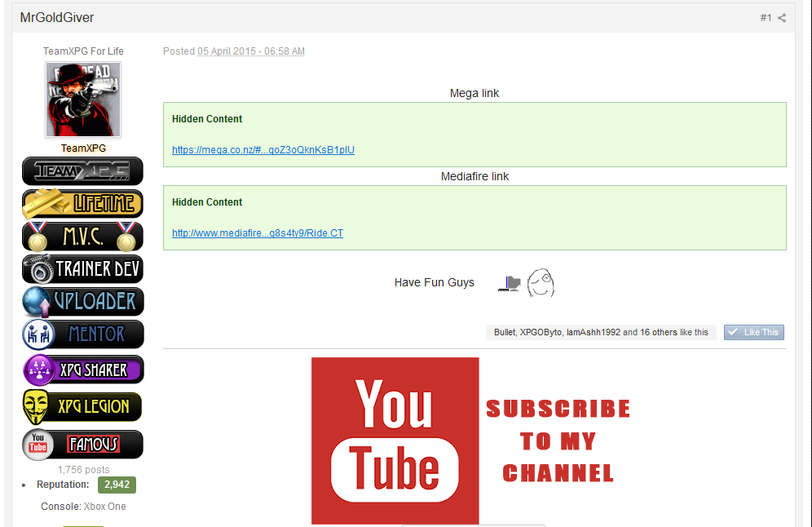Click XPGOByto in the likes list
This screenshot has width=812, height=527.
pos(541,332)
